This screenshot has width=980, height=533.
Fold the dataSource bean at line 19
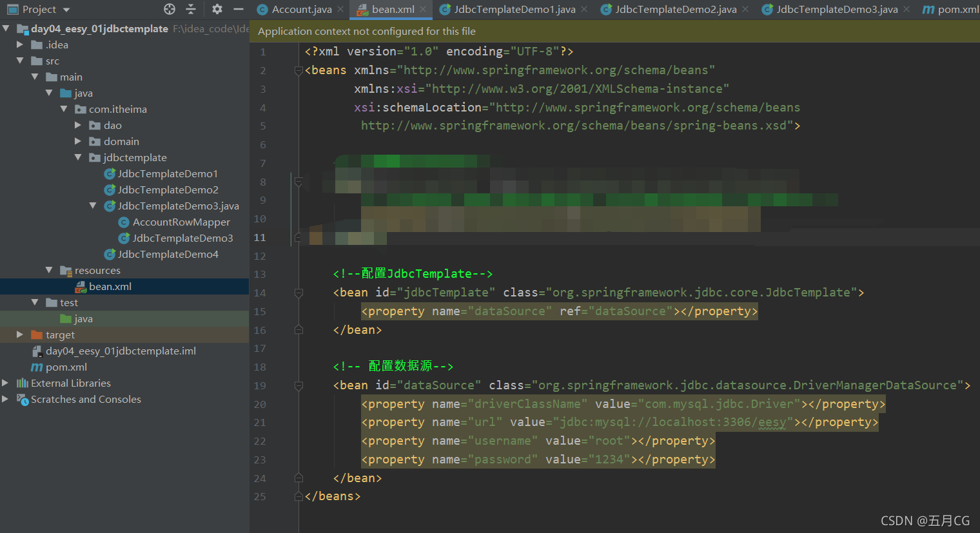tap(299, 385)
